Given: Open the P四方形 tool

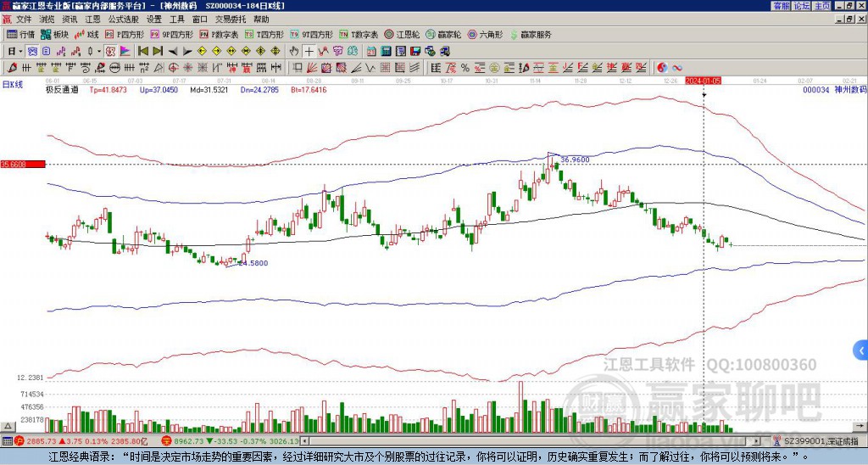Looking at the screenshot, I should tap(125, 34).
